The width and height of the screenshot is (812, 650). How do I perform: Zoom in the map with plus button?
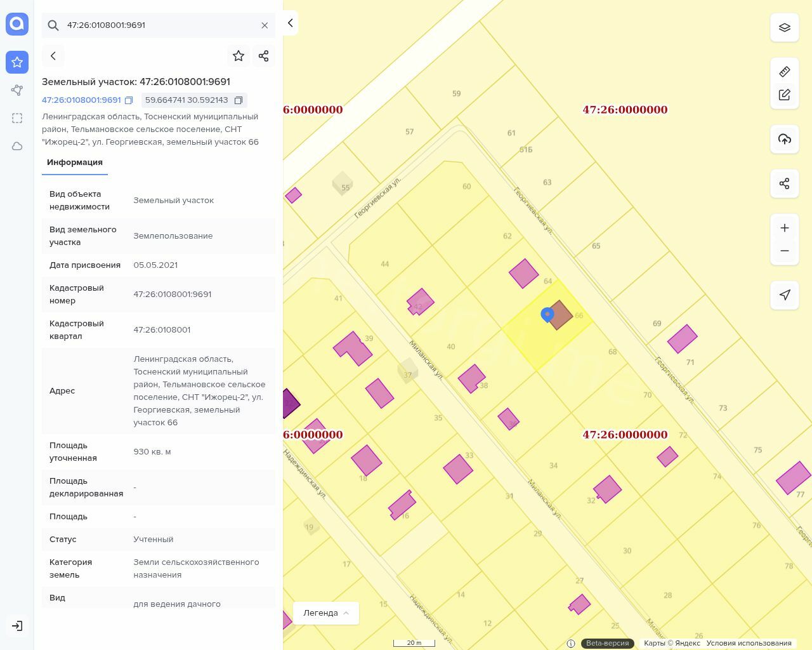point(784,228)
